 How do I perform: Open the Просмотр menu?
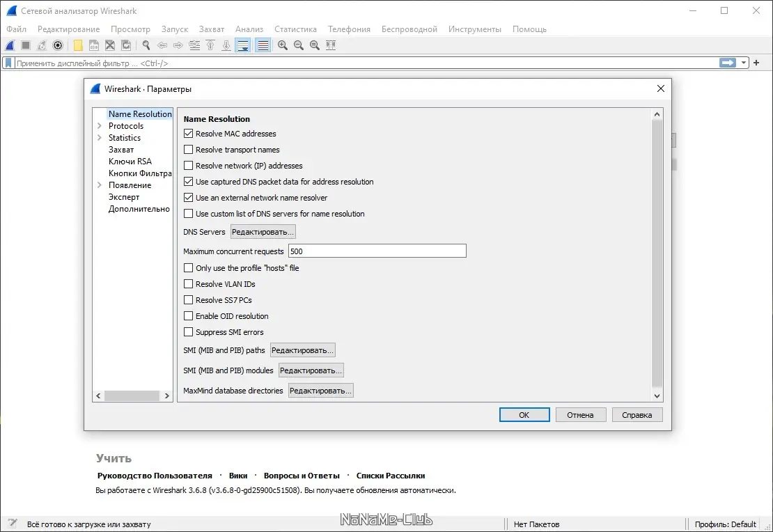[x=130, y=29]
